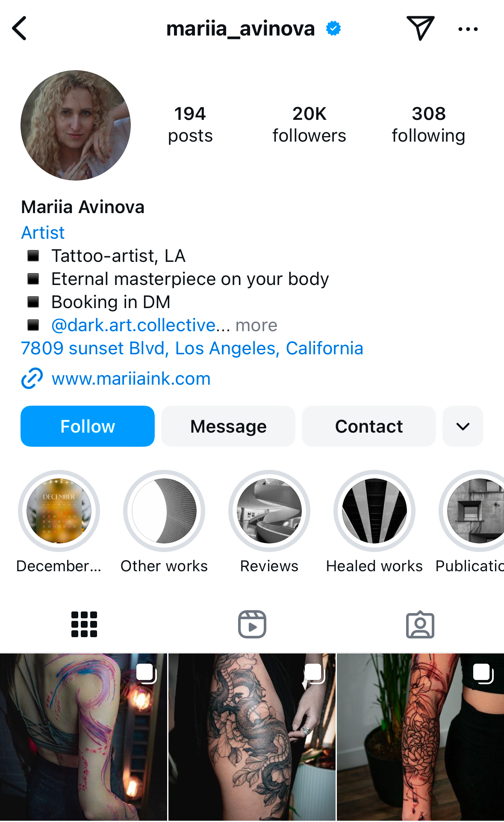Open the Healed works highlight
The width and height of the screenshot is (504, 822).
[374, 511]
